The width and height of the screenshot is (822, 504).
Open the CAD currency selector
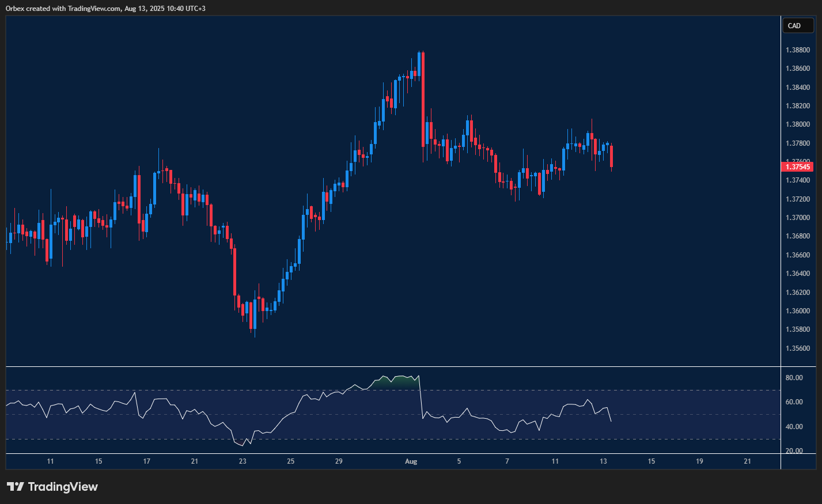[797, 25]
